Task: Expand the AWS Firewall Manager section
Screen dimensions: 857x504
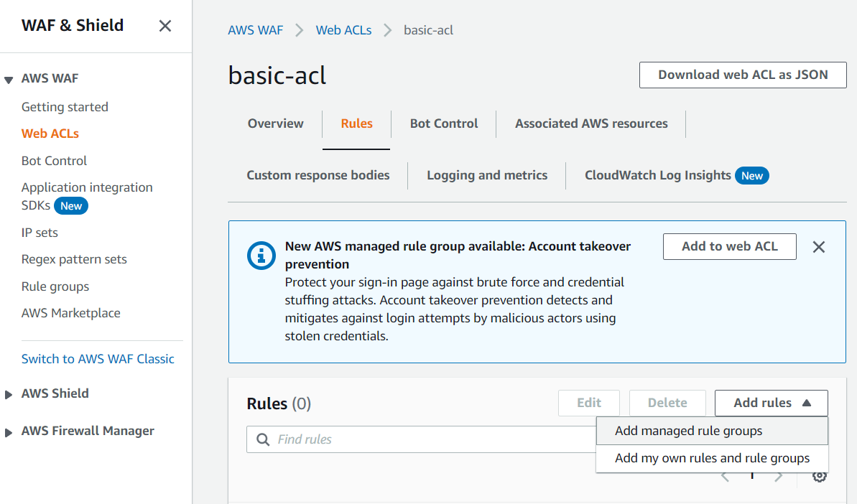Action: click(x=9, y=431)
